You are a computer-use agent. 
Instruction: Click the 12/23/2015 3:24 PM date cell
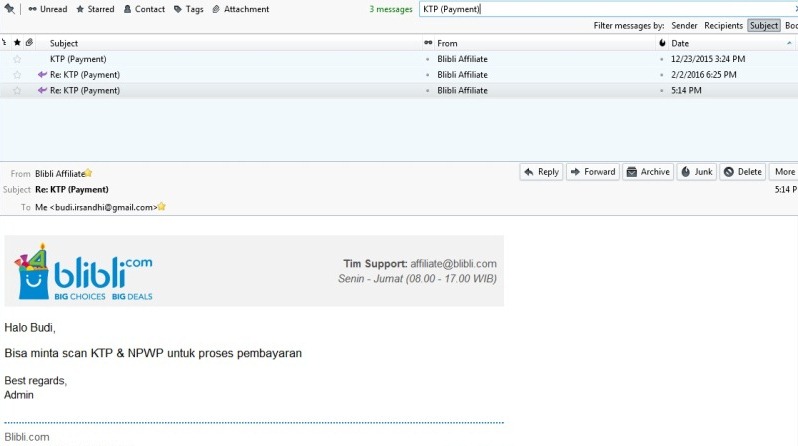708,59
